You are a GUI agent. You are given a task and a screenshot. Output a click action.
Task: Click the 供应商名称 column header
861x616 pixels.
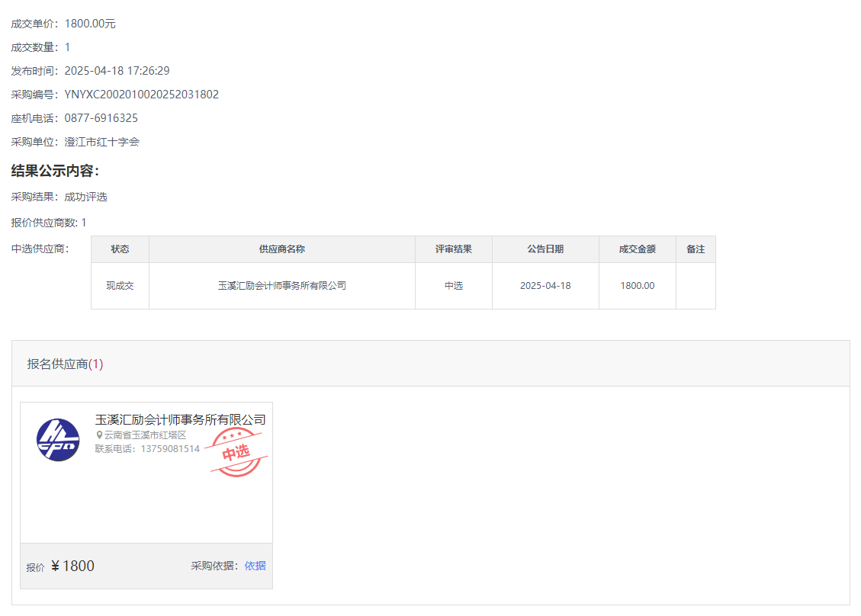(281, 249)
